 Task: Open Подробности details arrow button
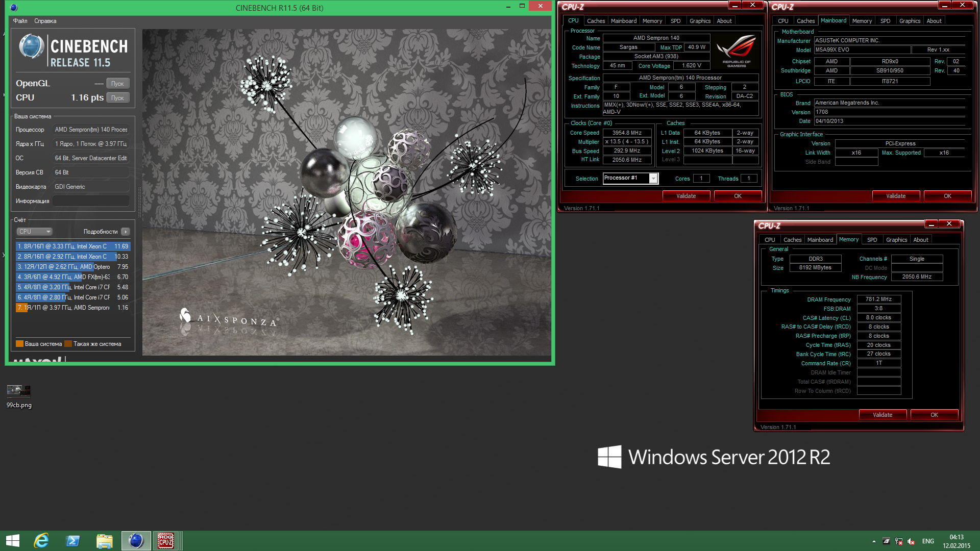tap(126, 232)
